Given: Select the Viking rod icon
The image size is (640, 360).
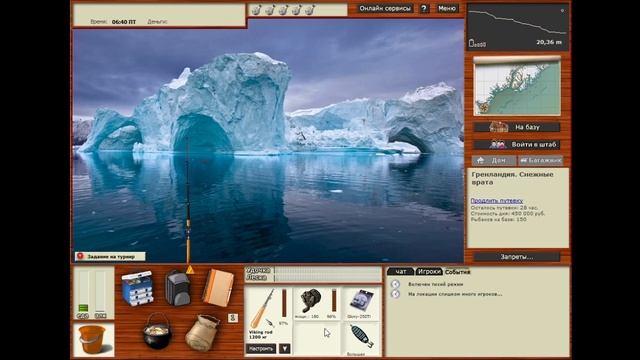Looking at the screenshot, I should point(262,309).
